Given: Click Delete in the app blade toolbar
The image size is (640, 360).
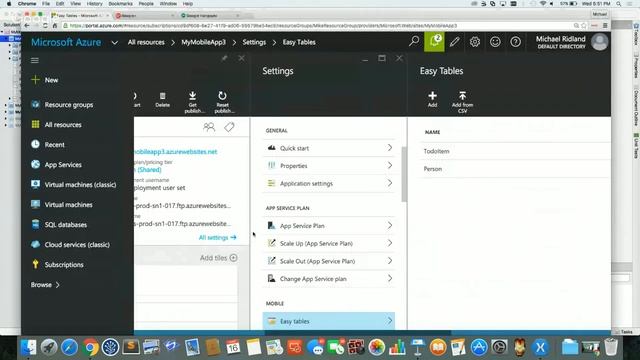Looking at the screenshot, I should [x=162, y=100].
